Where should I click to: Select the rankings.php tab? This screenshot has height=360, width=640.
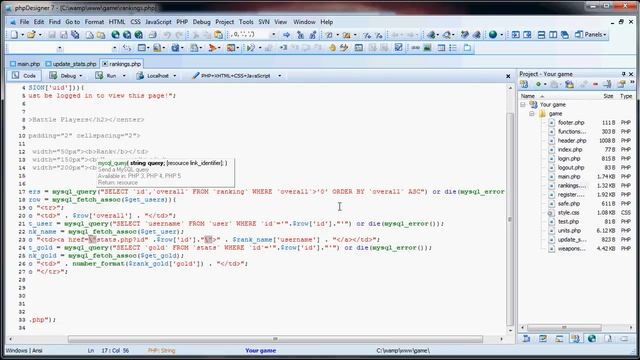click(121, 64)
